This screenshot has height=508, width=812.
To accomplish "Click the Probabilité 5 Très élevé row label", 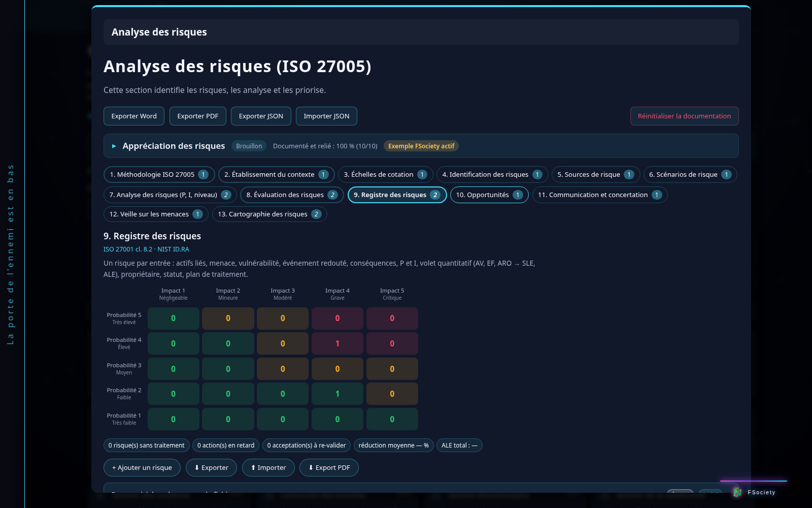I will [x=124, y=319].
